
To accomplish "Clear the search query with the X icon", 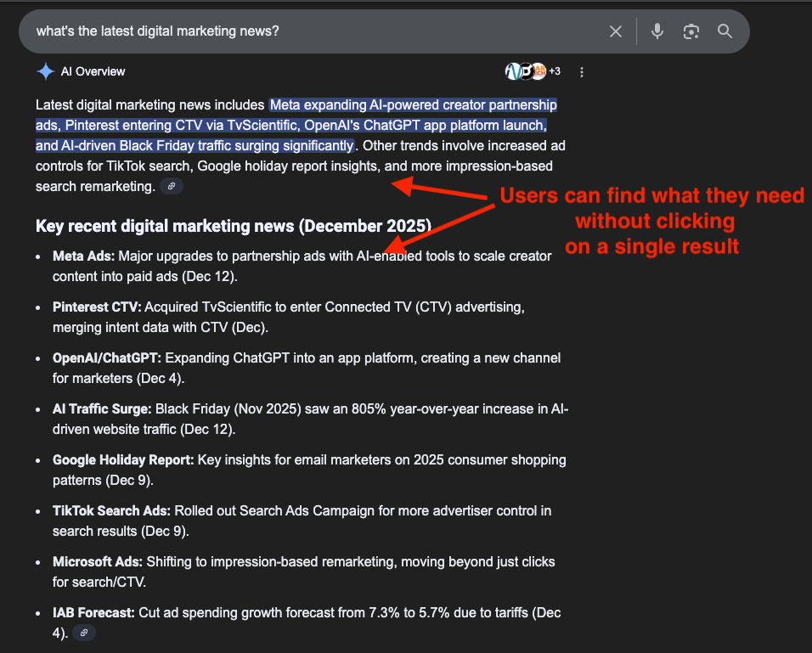I will (616, 31).
